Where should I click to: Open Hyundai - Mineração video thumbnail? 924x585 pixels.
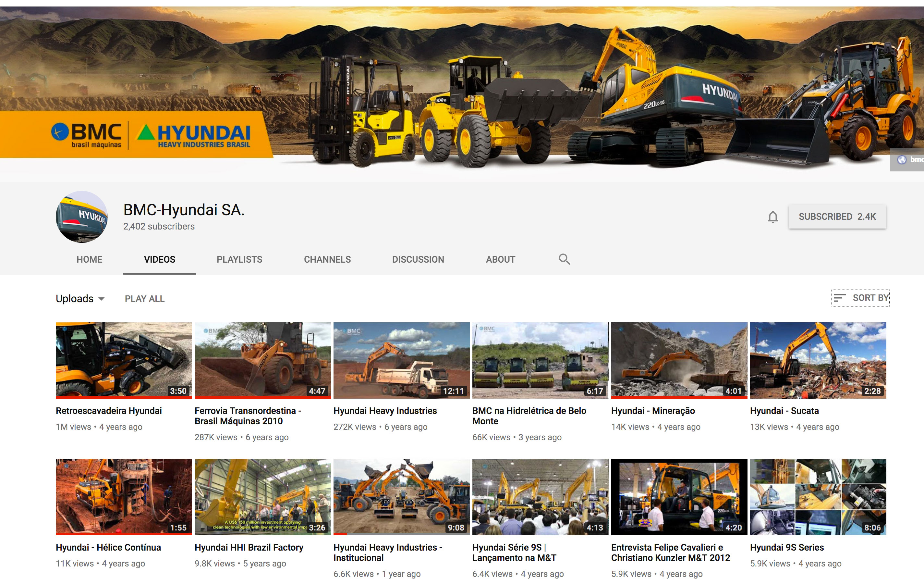679,360
